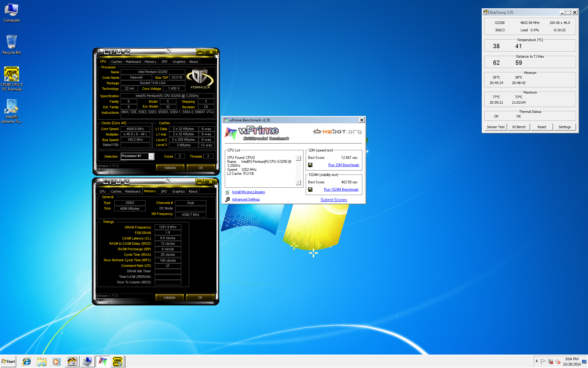Close the wPrime Benchmark window

[x=362, y=120]
